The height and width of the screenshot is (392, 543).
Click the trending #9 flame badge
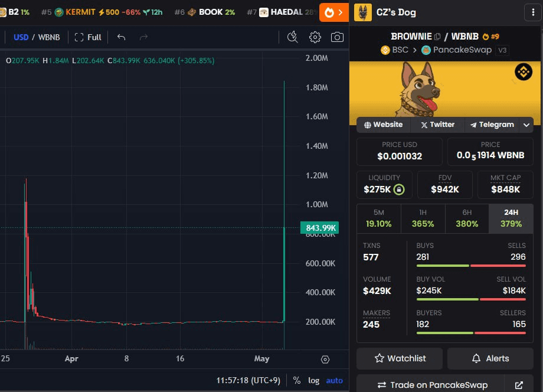click(490, 37)
